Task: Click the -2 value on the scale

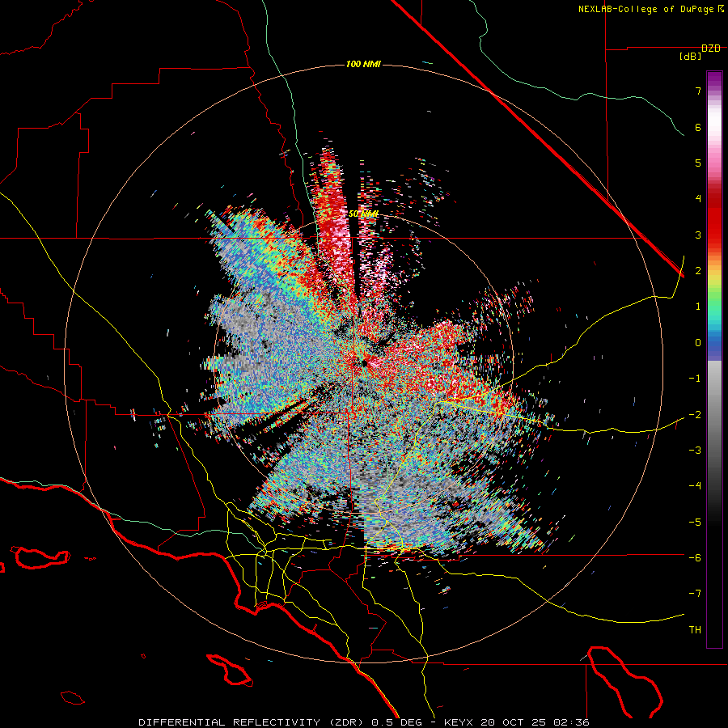Action: point(695,415)
